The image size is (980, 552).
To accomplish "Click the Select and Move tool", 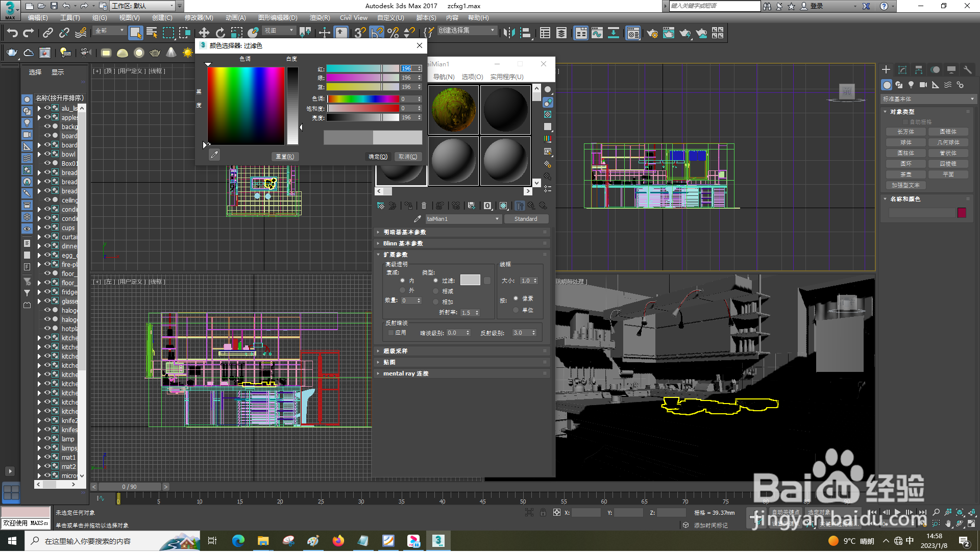I will click(204, 33).
